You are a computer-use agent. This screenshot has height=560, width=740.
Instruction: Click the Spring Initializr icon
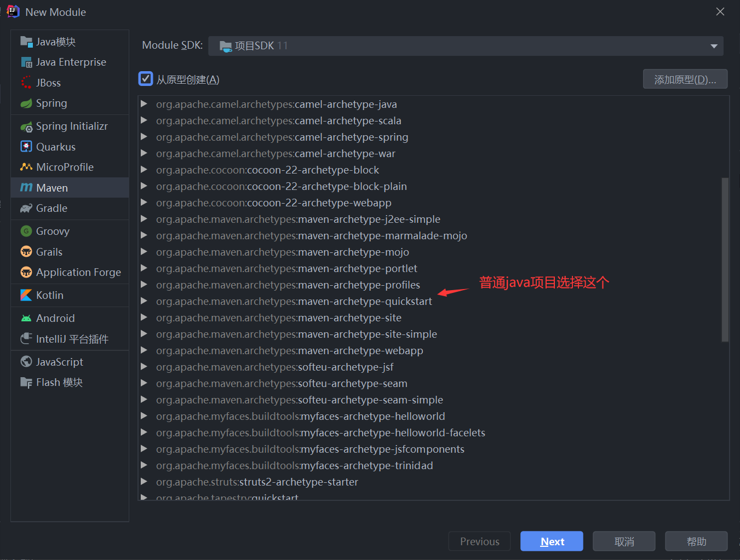[x=26, y=126]
